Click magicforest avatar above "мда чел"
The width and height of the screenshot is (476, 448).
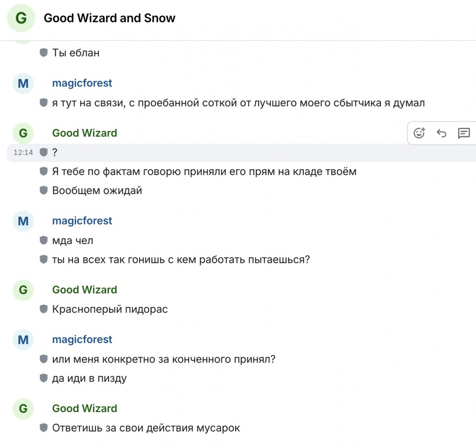click(23, 221)
